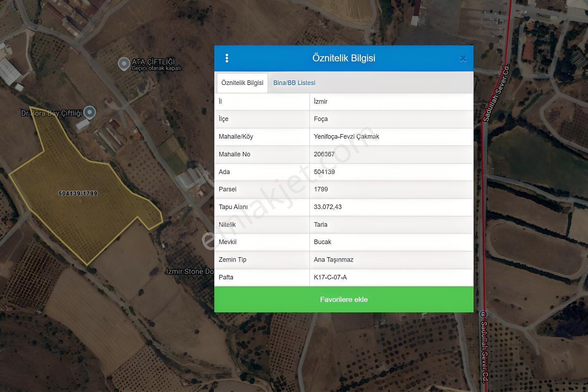The height and width of the screenshot is (392, 588).
Task: Click the Mahalle No value 206367
Action: tap(391, 154)
